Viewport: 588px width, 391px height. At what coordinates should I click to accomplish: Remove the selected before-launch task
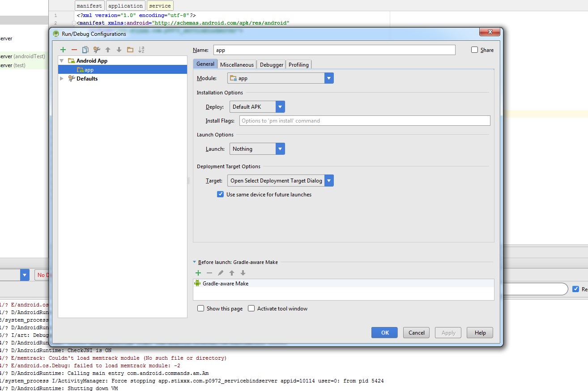click(209, 273)
